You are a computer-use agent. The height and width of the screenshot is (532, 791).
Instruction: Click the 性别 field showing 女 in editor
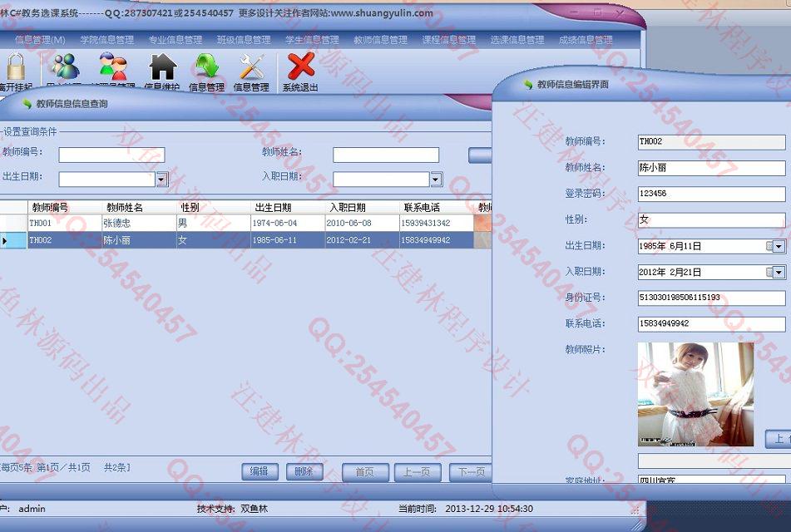(711, 219)
